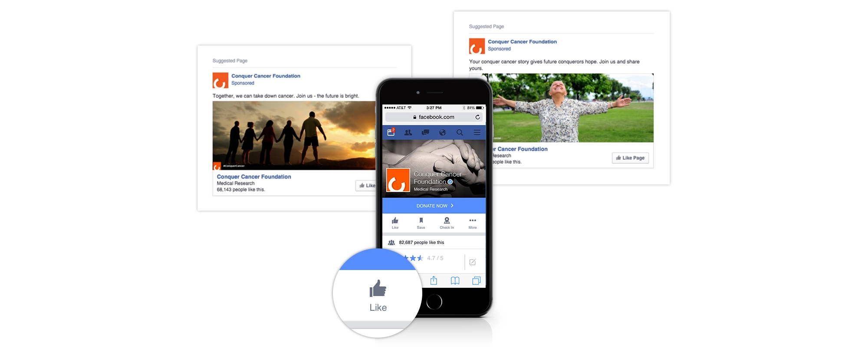Screen dimensions: 868x355
Task: Tap the 82,687 people like this text
Action: [421, 243]
